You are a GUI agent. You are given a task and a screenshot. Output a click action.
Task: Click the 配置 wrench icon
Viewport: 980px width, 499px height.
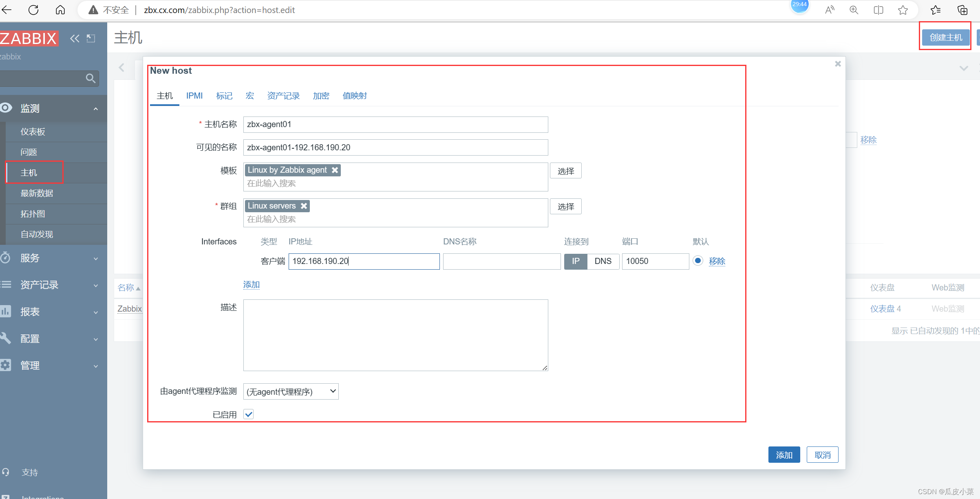[5, 338]
